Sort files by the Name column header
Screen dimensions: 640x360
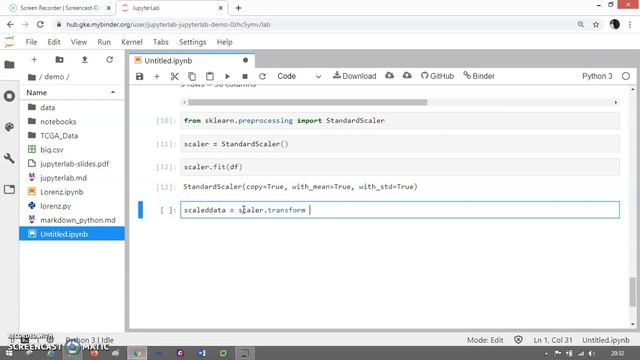click(x=71, y=93)
